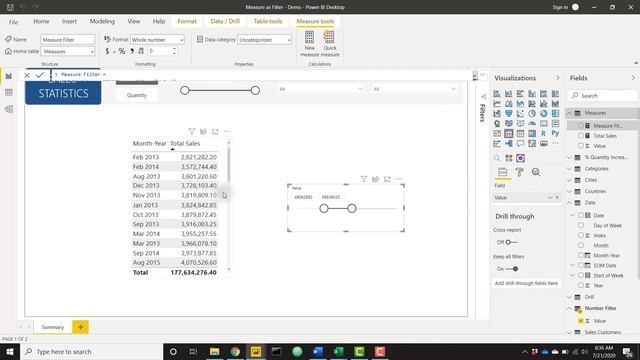Open more visuals ellipsis in Visualizations
The height and width of the screenshot is (360, 640).
click(x=555, y=143)
